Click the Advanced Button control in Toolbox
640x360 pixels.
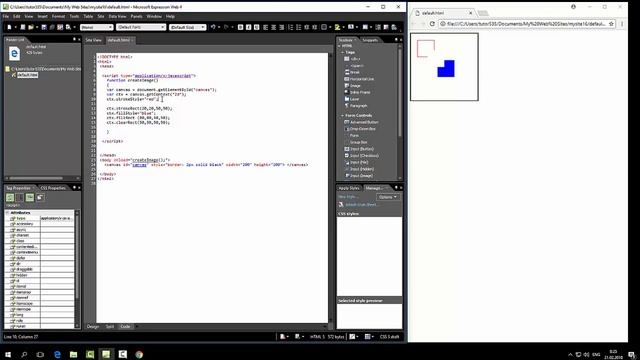tap(362, 122)
